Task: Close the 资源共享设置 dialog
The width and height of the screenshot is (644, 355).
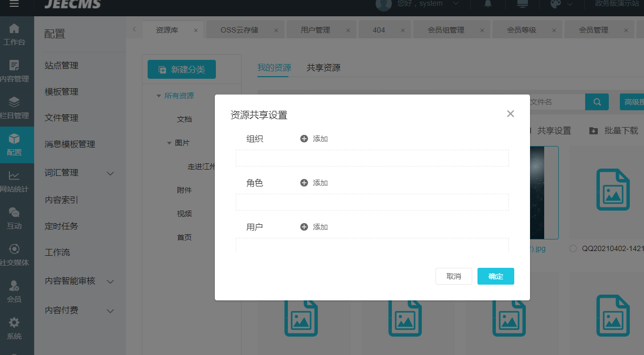Action: point(510,114)
